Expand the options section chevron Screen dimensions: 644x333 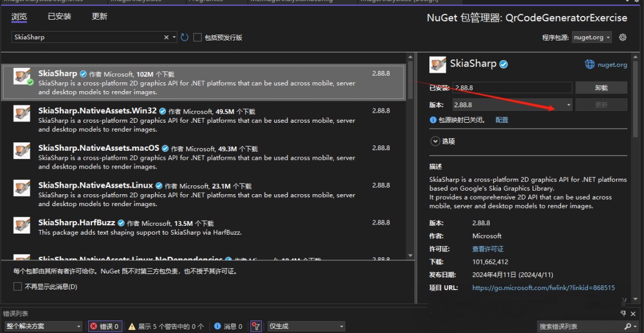[434, 141]
